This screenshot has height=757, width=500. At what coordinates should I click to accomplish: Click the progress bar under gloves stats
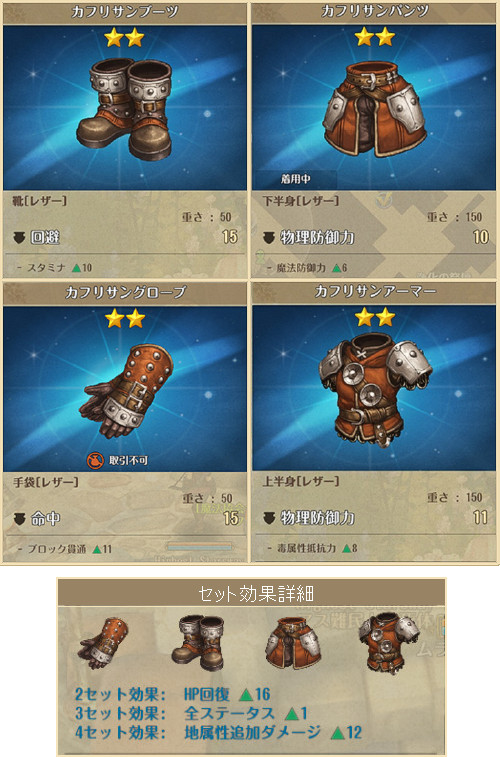[x=199, y=547]
